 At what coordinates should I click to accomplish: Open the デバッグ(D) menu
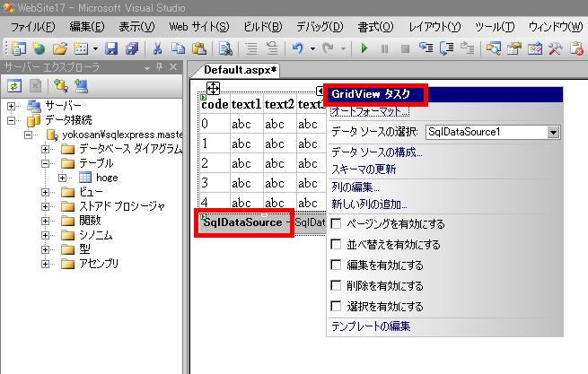320,27
